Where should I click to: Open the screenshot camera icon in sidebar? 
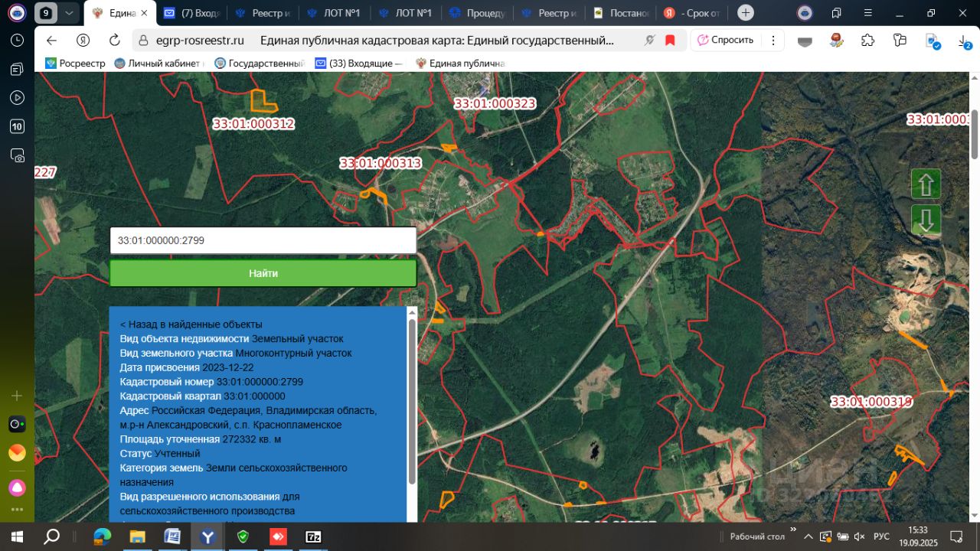click(17, 155)
